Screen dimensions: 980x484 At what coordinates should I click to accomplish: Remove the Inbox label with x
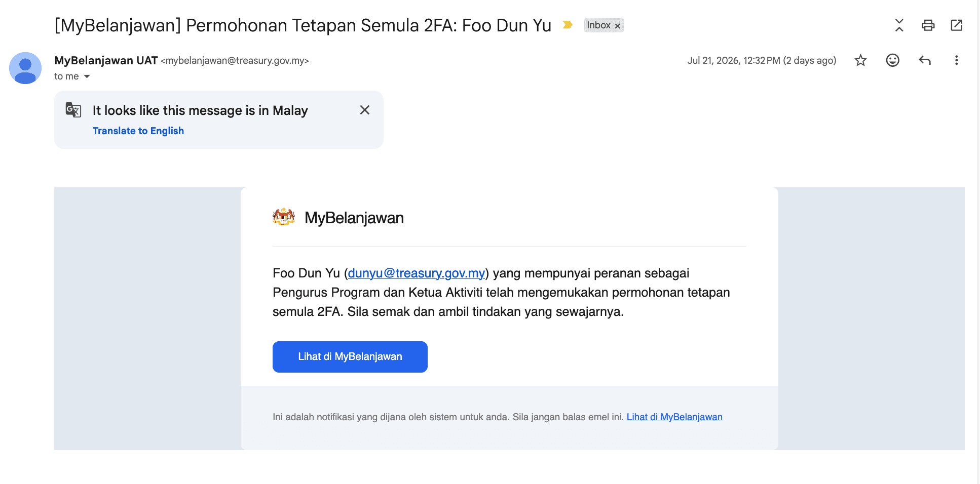click(x=617, y=26)
